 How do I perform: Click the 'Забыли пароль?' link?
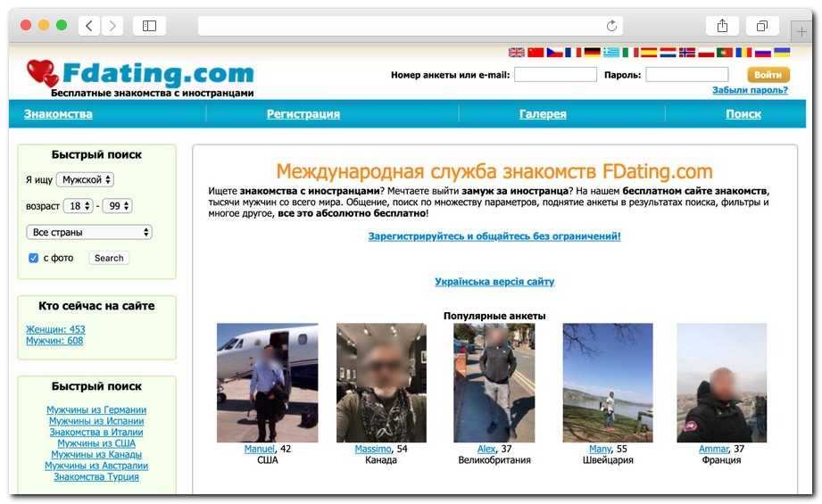pyautogui.click(x=750, y=90)
